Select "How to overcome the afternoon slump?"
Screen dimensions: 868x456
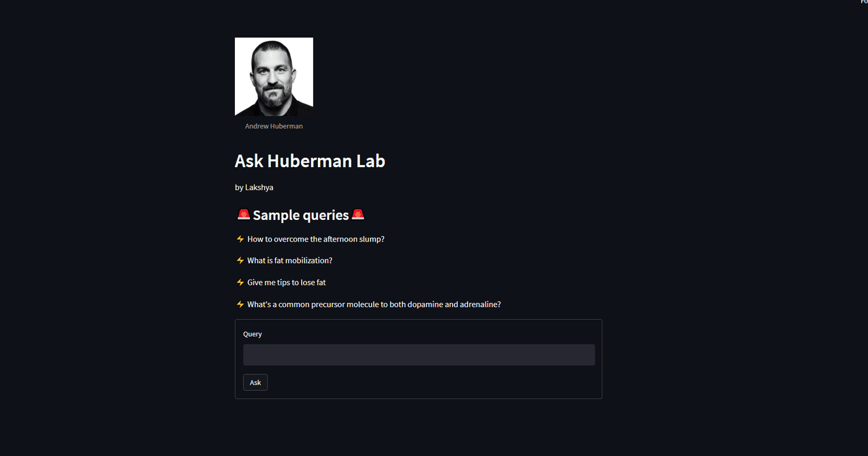pyautogui.click(x=315, y=239)
